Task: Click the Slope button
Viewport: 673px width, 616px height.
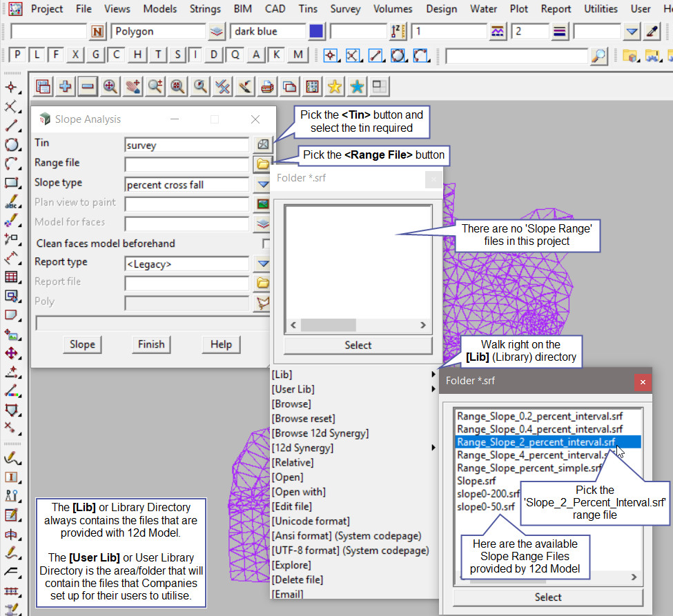Action: pos(82,344)
